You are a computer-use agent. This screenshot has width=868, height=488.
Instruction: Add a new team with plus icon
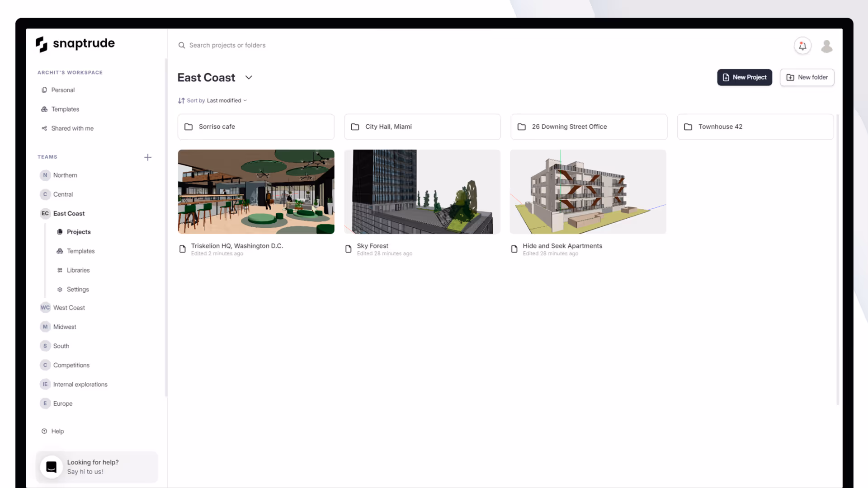click(148, 157)
